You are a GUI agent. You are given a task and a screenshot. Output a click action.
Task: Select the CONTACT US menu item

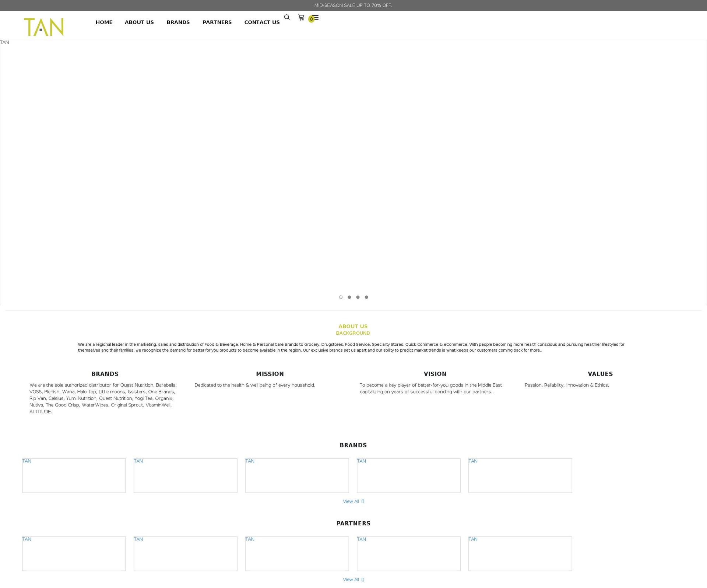(x=261, y=22)
